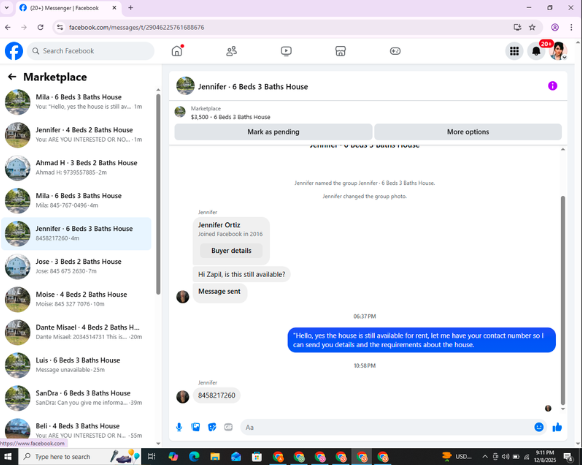Click the blue 'Hello, yes the house' message
The image size is (582, 465).
pos(422,340)
